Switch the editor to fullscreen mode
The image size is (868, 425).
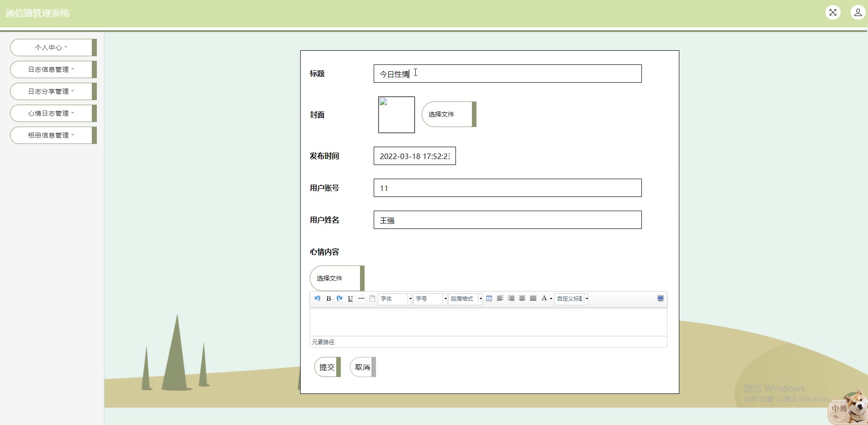[661, 298]
